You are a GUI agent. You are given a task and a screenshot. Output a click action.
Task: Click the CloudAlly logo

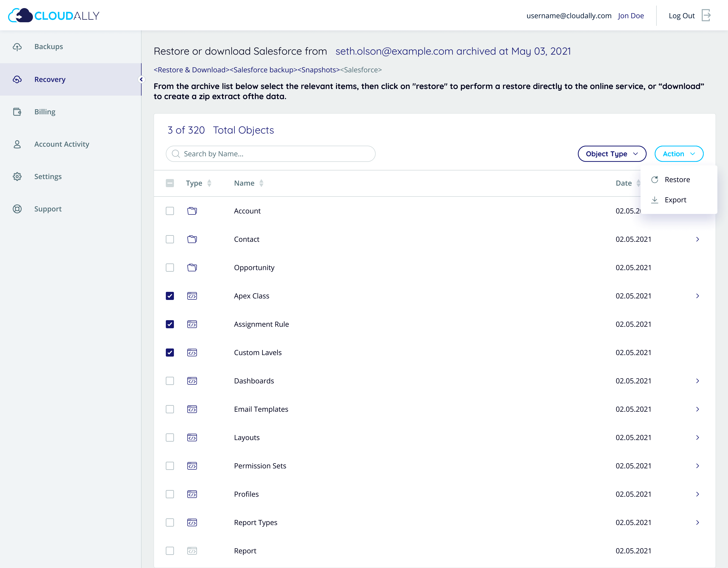(x=54, y=15)
